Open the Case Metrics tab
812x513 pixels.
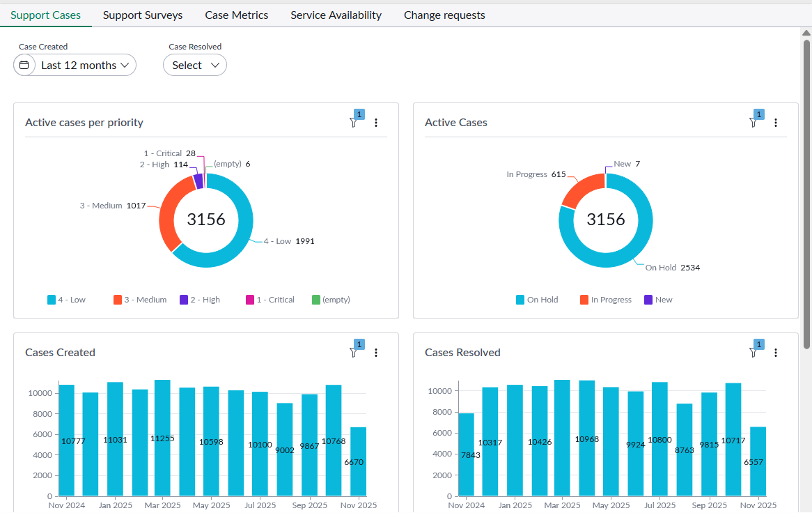(x=237, y=15)
